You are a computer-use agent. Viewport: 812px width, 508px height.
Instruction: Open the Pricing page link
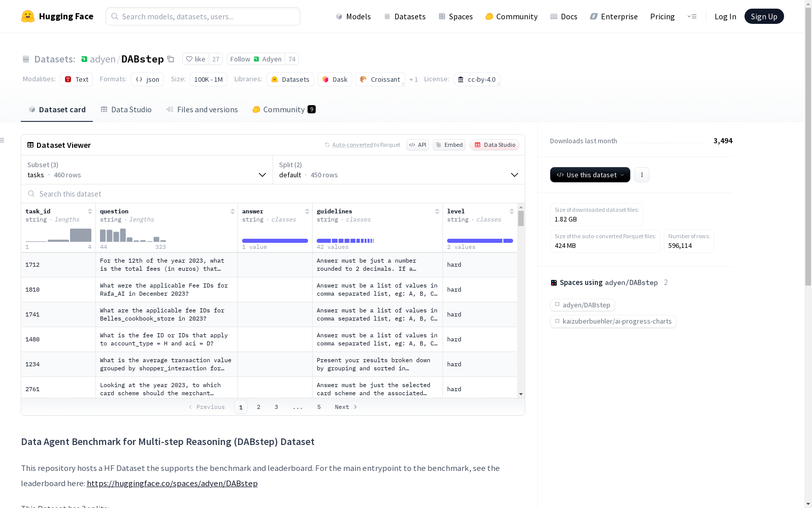coord(662,16)
